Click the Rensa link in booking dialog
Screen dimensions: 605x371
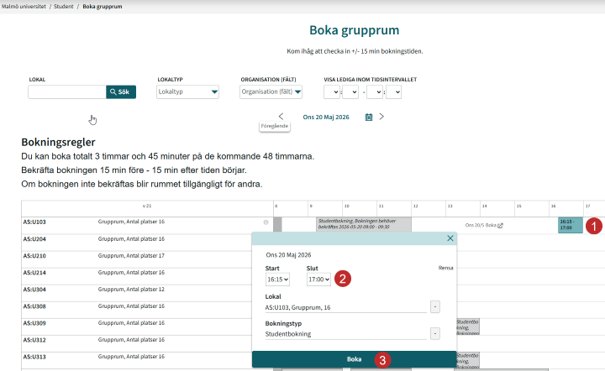click(x=446, y=268)
